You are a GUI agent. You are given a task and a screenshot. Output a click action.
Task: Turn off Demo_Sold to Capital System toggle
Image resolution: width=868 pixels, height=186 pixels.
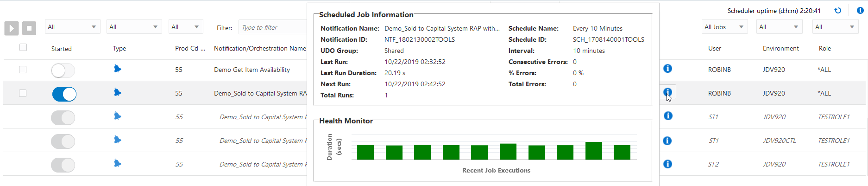(64, 94)
